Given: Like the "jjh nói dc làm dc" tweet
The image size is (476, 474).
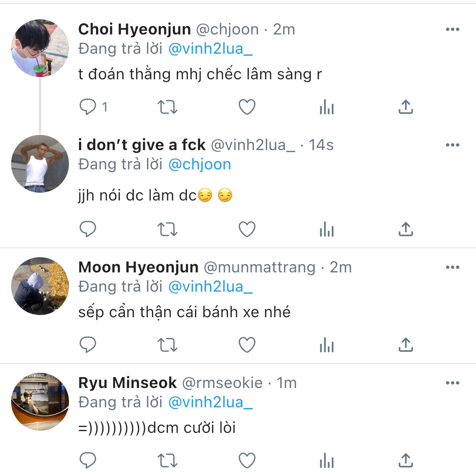Looking at the screenshot, I should [x=247, y=229].
